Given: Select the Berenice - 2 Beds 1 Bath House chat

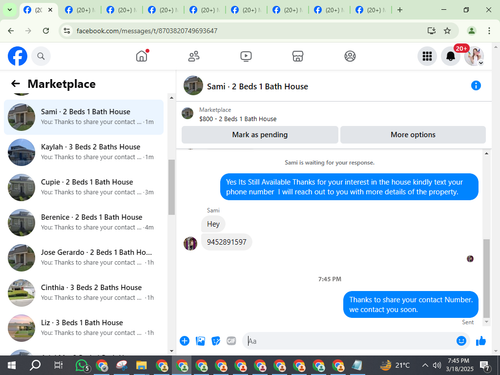Looking at the screenshot, I should click(84, 222).
